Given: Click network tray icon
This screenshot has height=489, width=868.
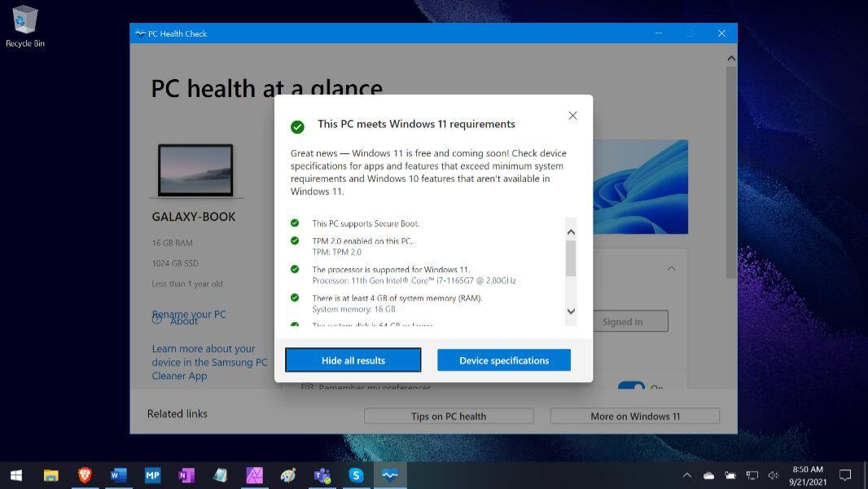Looking at the screenshot, I should point(752,475).
